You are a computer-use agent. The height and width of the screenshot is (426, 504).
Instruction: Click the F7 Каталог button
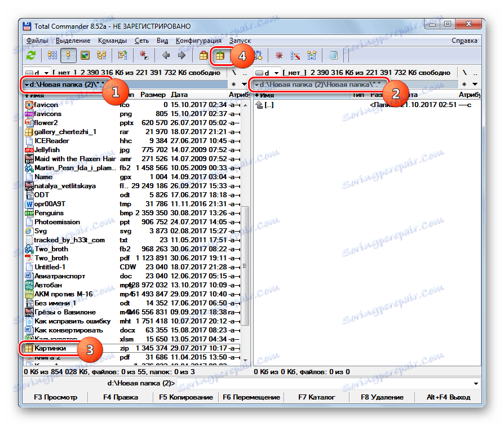pyautogui.click(x=317, y=397)
